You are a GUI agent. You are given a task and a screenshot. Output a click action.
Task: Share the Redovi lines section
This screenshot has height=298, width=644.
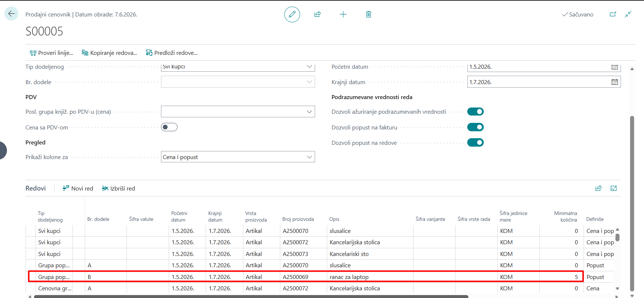pos(598,188)
